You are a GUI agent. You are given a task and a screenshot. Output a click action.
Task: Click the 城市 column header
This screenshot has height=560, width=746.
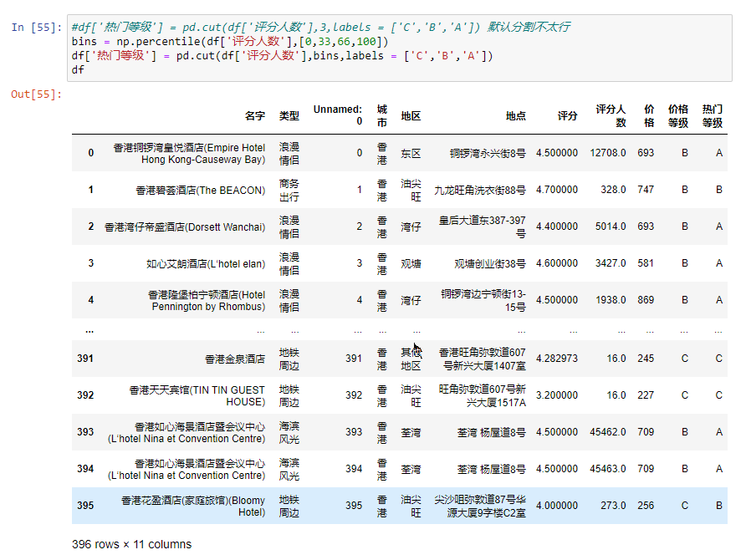pyautogui.click(x=382, y=116)
